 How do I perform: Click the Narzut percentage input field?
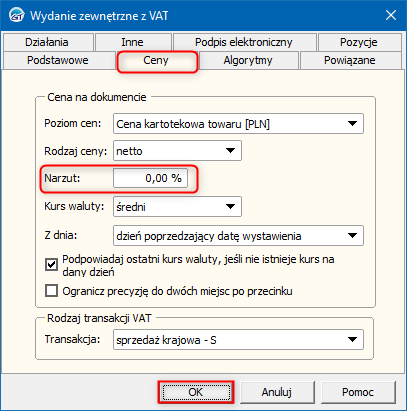[x=150, y=178]
